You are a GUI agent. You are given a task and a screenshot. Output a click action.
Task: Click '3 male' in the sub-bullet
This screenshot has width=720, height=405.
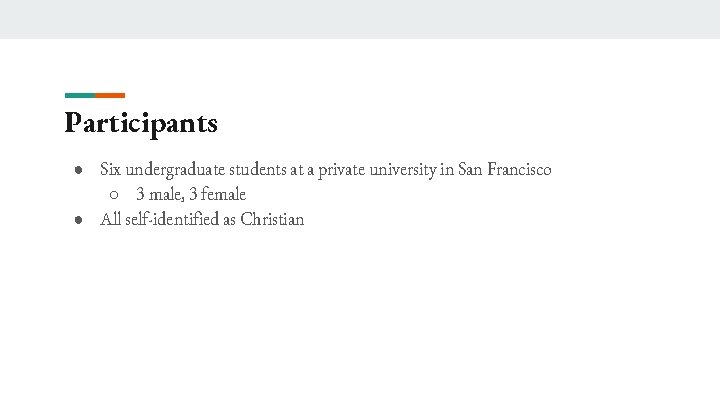pos(158,194)
